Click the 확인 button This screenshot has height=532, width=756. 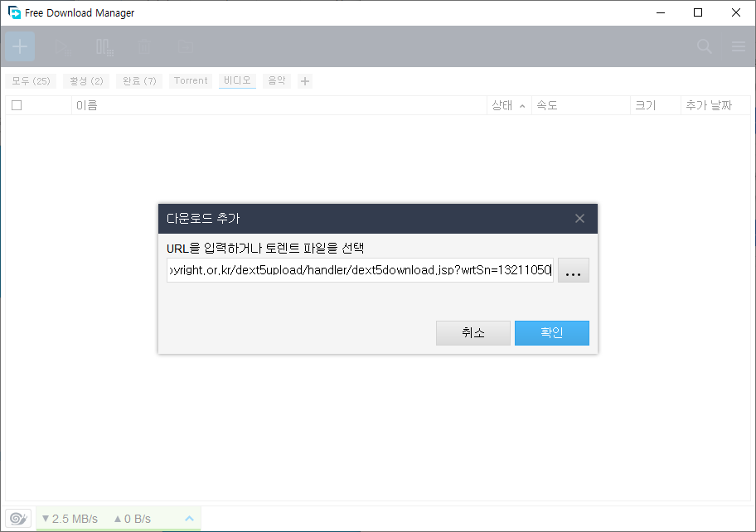(552, 333)
